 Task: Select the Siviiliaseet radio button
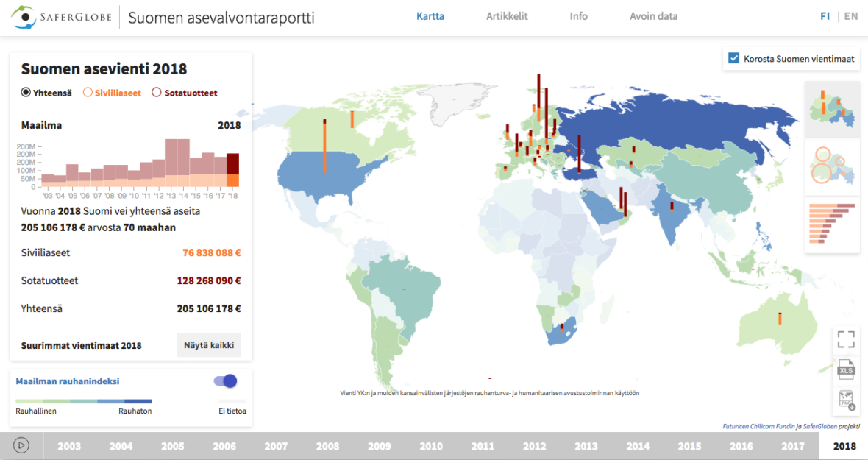click(88, 93)
